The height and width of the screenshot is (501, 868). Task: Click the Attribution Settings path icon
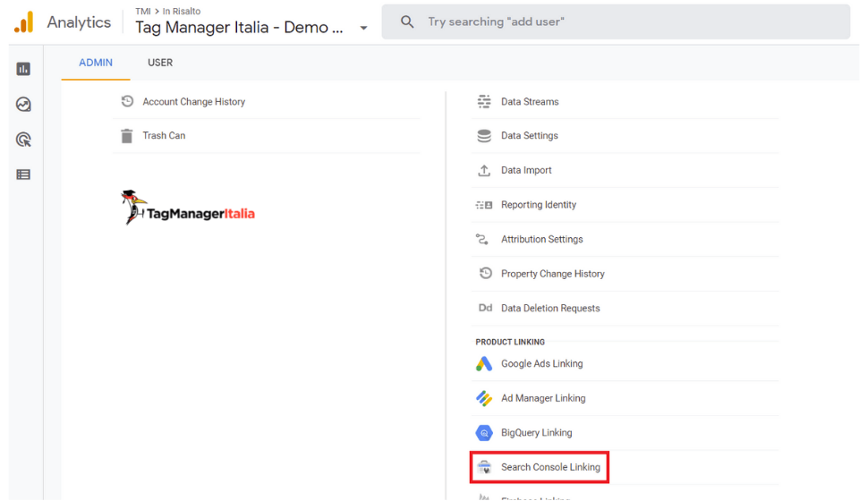(482, 239)
